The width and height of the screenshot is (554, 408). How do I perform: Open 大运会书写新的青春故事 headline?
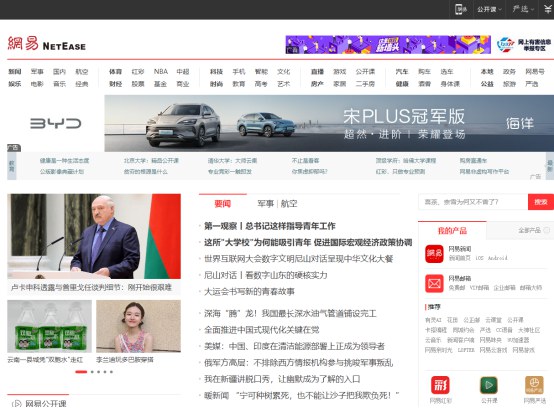point(249,292)
